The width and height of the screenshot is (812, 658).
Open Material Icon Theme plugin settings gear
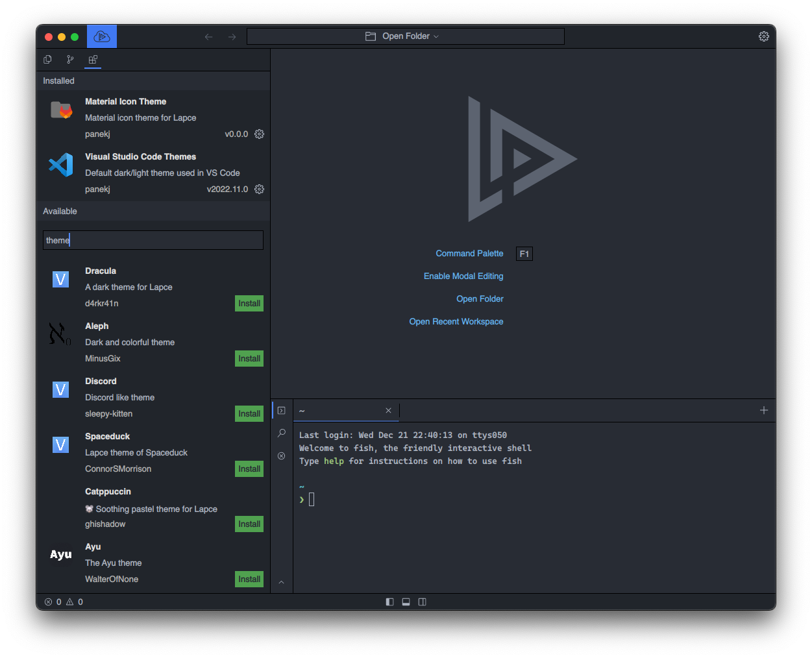(x=259, y=134)
